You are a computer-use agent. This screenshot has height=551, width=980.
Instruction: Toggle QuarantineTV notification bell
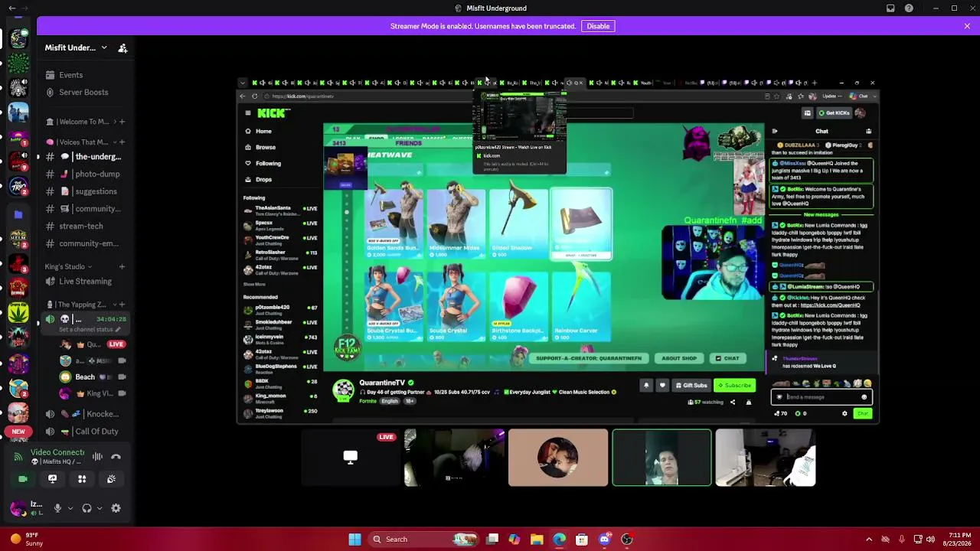(646, 386)
